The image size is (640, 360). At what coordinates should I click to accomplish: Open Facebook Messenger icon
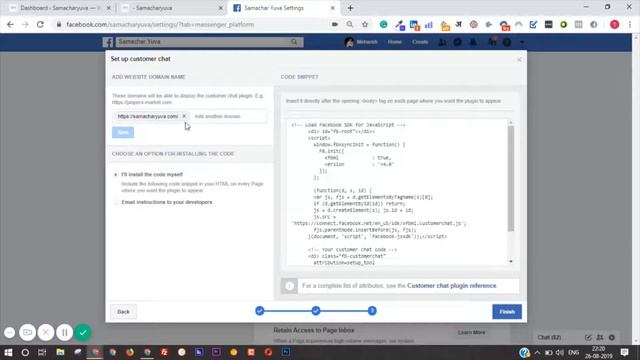(458, 42)
